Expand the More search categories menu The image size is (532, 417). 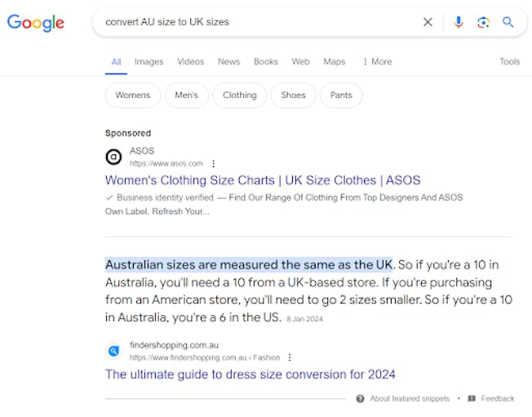point(377,61)
